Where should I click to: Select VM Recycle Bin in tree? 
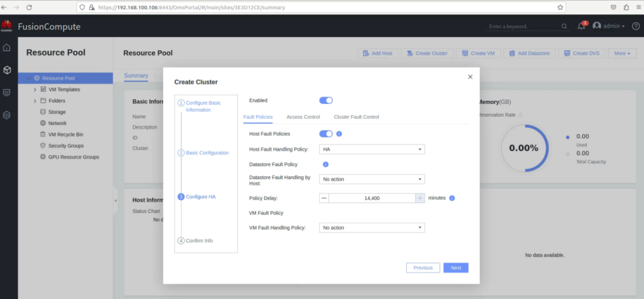click(x=66, y=134)
